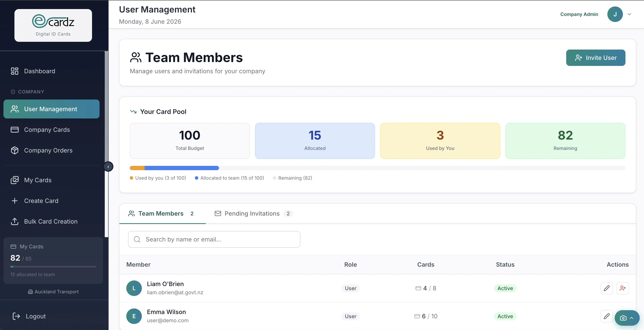Viewport: 644px width, 330px height.
Task: Click the Dashboard grid icon
Action: tap(14, 71)
